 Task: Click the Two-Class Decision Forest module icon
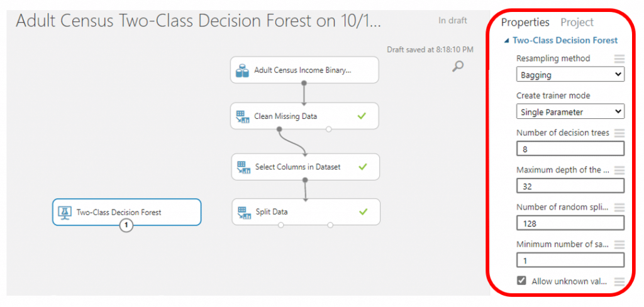pyautogui.click(x=65, y=212)
